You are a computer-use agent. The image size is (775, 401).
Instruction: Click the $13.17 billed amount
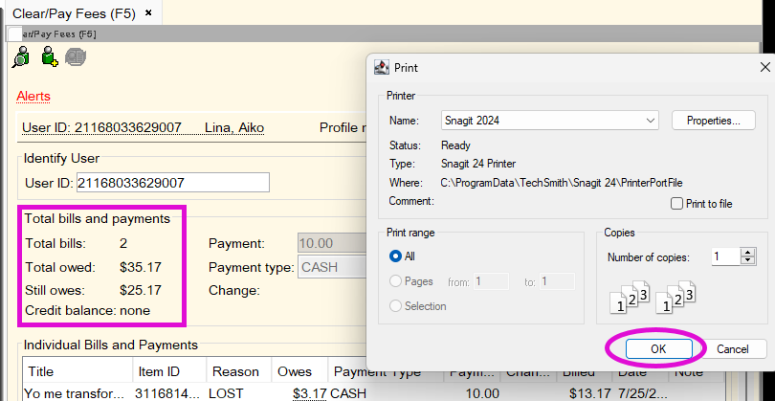589,393
